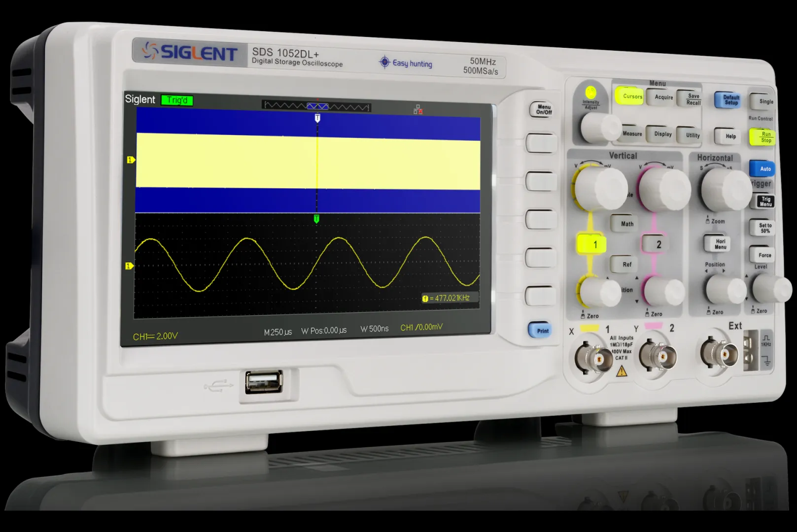The width and height of the screenshot is (797, 532).
Task: Click the Siglent logo on the bezel
Action: pos(190,52)
